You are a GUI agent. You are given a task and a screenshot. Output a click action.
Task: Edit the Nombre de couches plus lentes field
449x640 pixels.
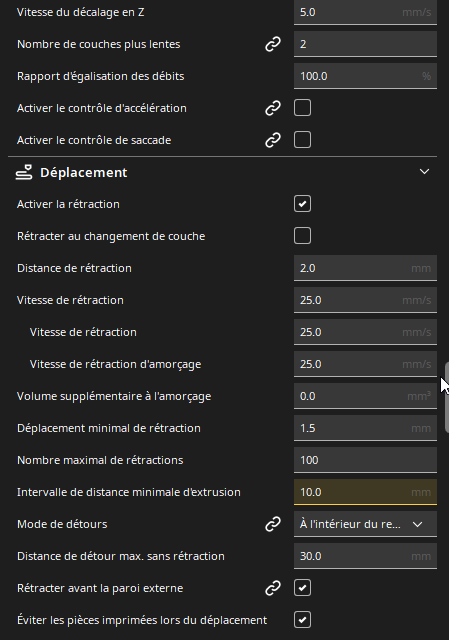click(365, 44)
